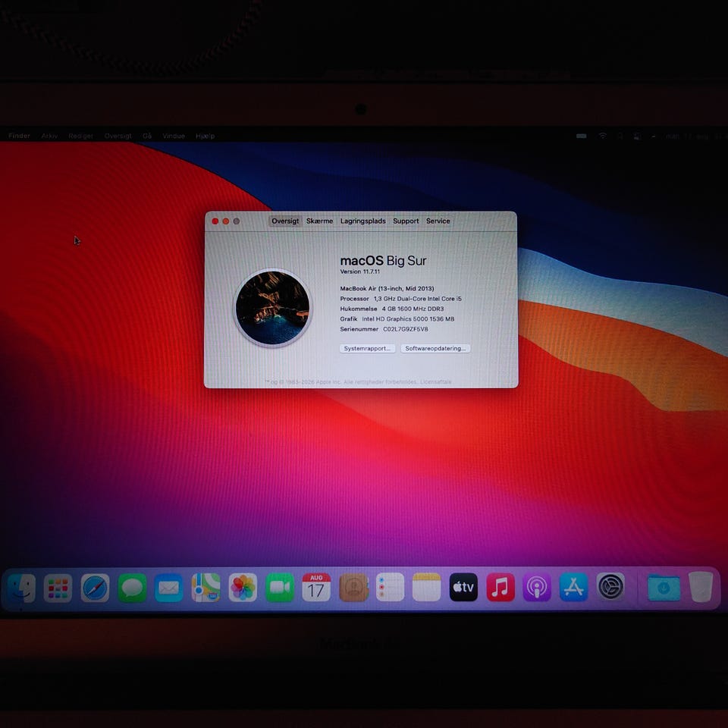This screenshot has width=728, height=728.
Task: Click the Systemrapport... button
Action: tap(367, 348)
